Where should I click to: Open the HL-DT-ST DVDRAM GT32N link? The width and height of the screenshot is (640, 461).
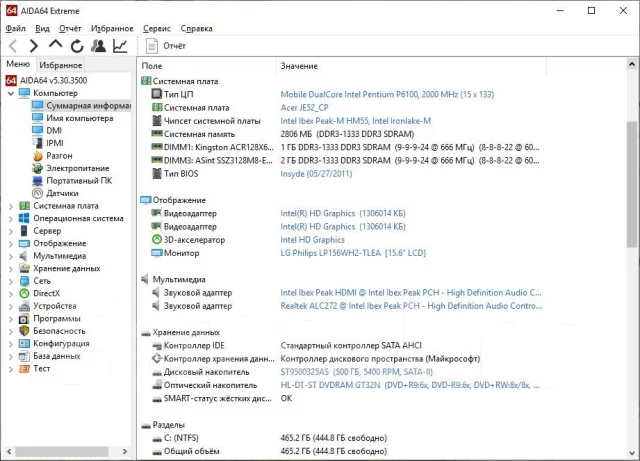point(410,385)
